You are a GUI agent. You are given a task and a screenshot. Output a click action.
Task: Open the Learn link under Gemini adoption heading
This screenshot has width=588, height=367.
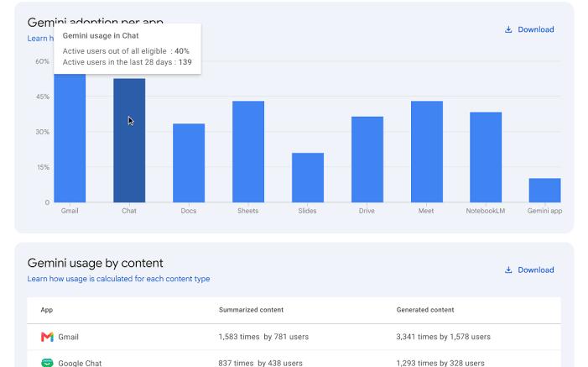[x=40, y=39]
